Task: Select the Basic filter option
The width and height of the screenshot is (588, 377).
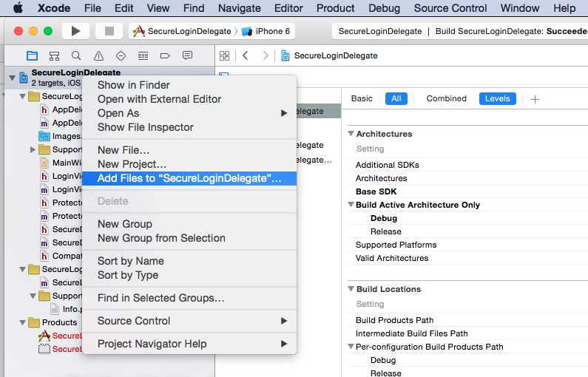Action: (x=362, y=98)
